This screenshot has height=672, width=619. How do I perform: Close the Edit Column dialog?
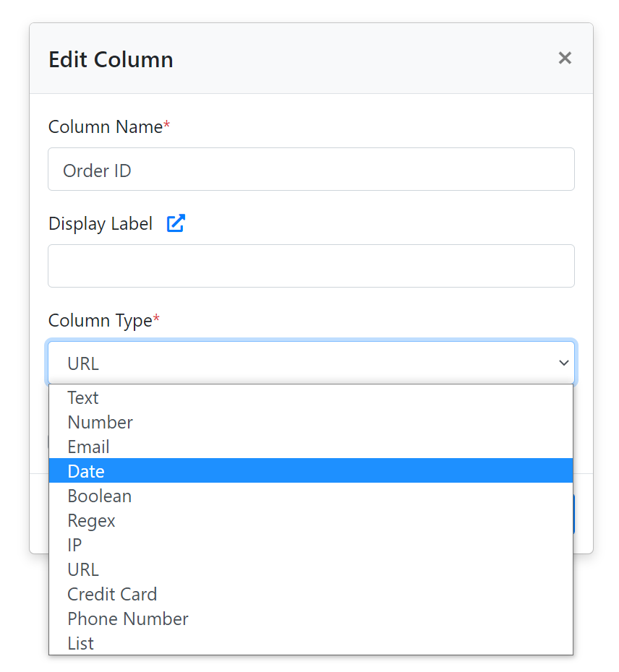pyautogui.click(x=565, y=58)
